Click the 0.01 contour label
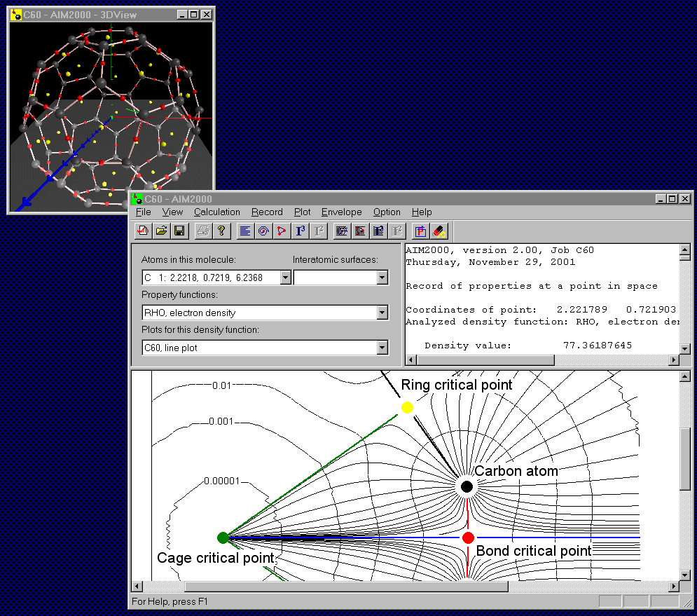The width and height of the screenshot is (697, 616). pyautogui.click(x=222, y=385)
